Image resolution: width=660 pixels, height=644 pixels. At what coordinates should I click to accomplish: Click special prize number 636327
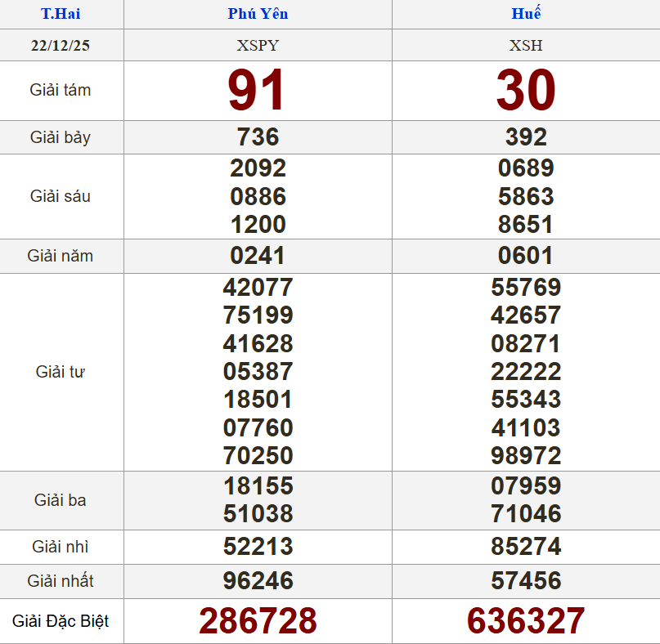[526, 621]
